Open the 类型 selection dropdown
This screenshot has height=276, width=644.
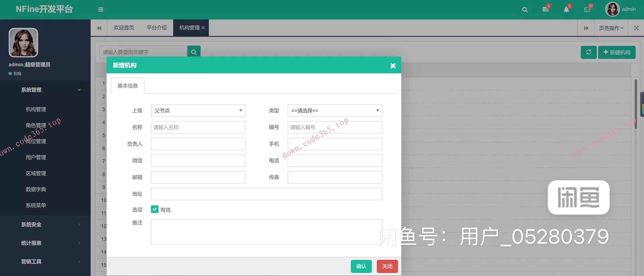click(335, 110)
